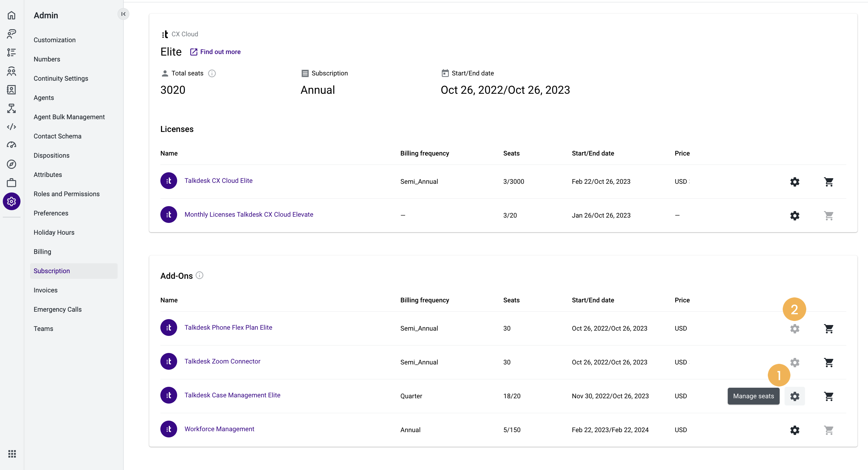Follow the Find out more link
Screen dimensions: 868x470
tap(215, 52)
